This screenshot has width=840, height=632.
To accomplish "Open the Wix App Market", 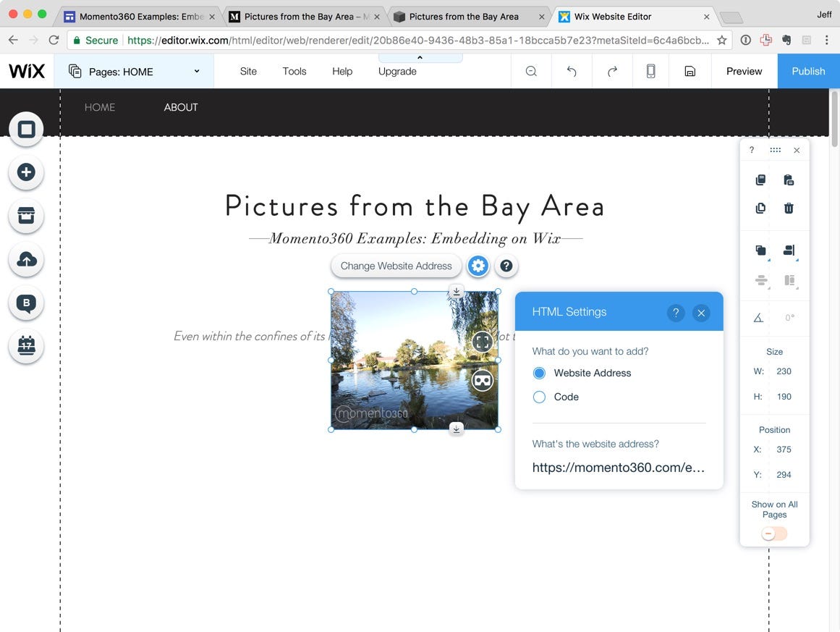I will tap(26, 216).
